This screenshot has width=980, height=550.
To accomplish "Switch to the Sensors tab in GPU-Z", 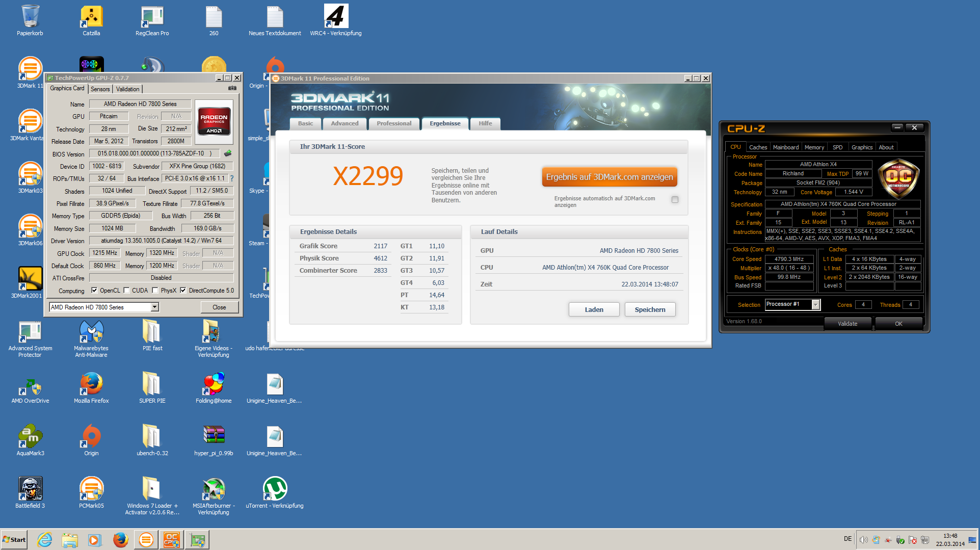I will 100,89.
